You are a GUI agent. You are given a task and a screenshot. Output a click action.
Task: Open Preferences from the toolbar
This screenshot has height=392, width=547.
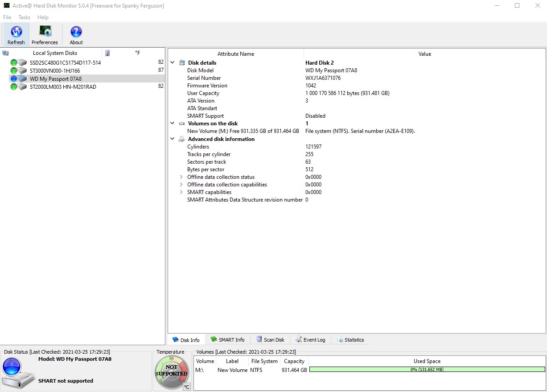45,32
